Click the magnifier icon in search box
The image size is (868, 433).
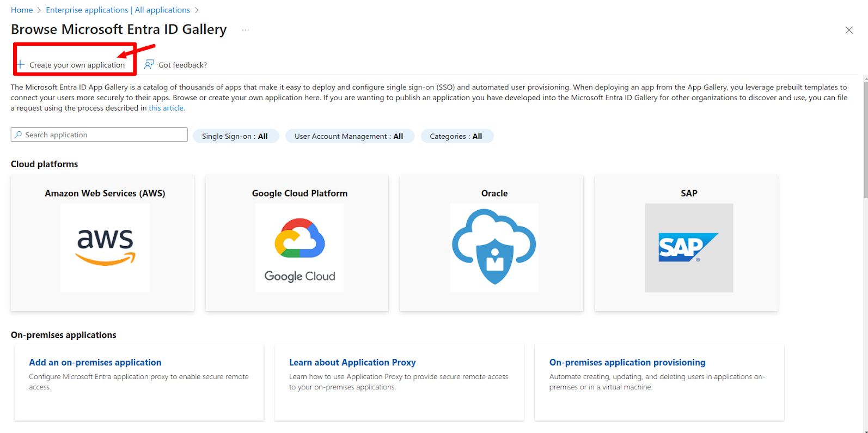[x=19, y=135]
